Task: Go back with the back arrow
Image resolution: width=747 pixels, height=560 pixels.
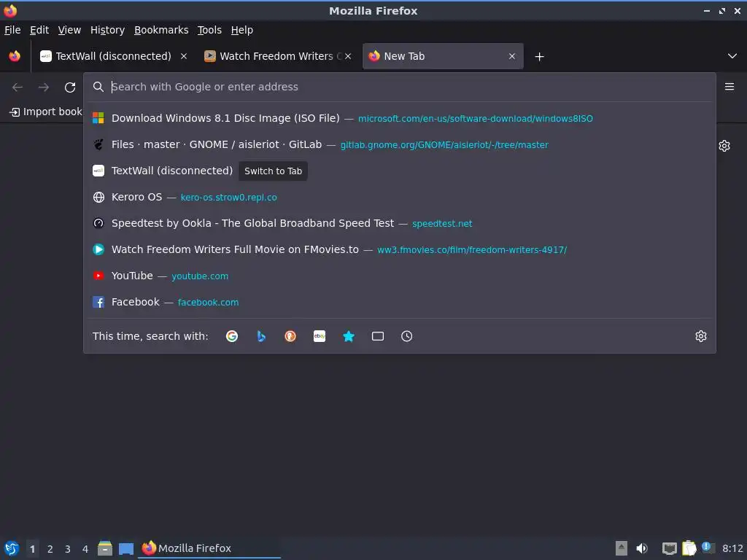Action: [18, 87]
